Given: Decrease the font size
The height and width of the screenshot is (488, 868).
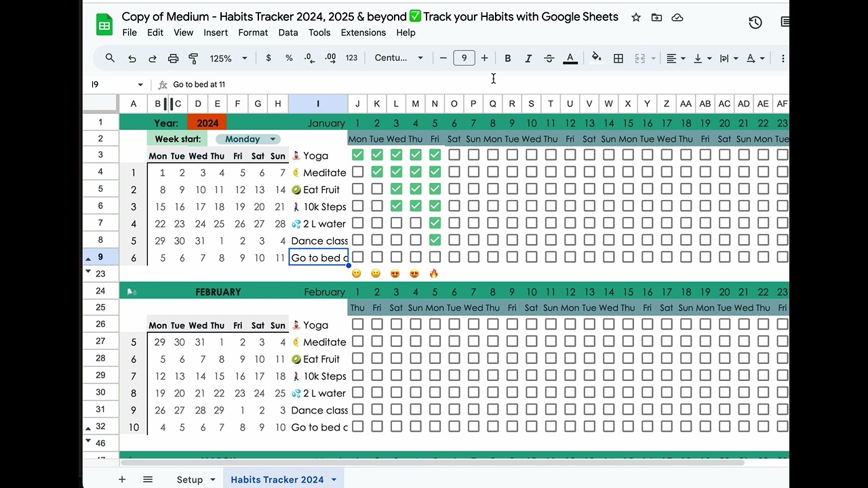Looking at the screenshot, I should click(443, 58).
